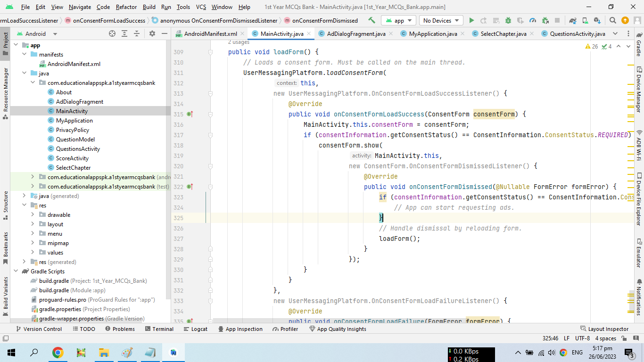This screenshot has height=362, width=644.
Task: Jump to next highlighted error arrow
Action: (x=629, y=46)
